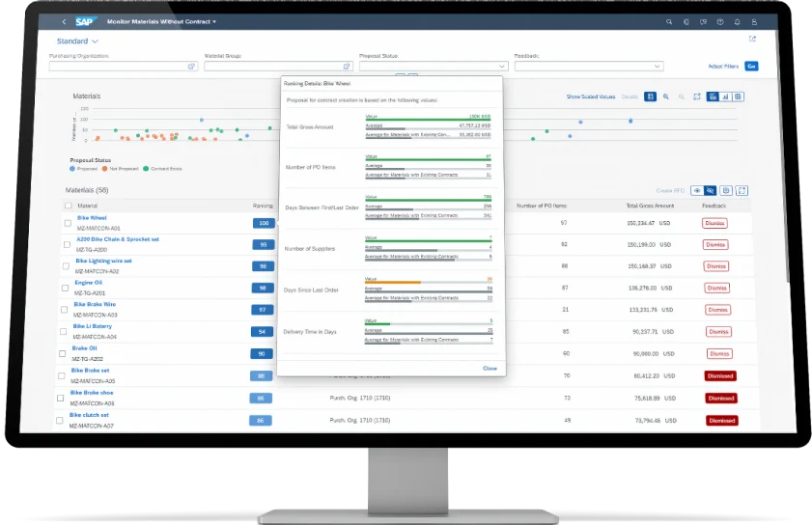
Task: Open the notifications bell
Action: click(x=737, y=21)
